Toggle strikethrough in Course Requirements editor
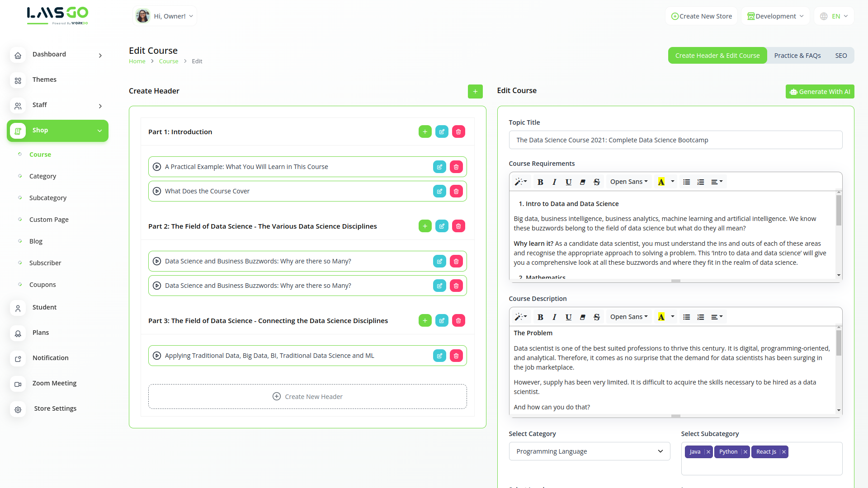 tap(596, 182)
